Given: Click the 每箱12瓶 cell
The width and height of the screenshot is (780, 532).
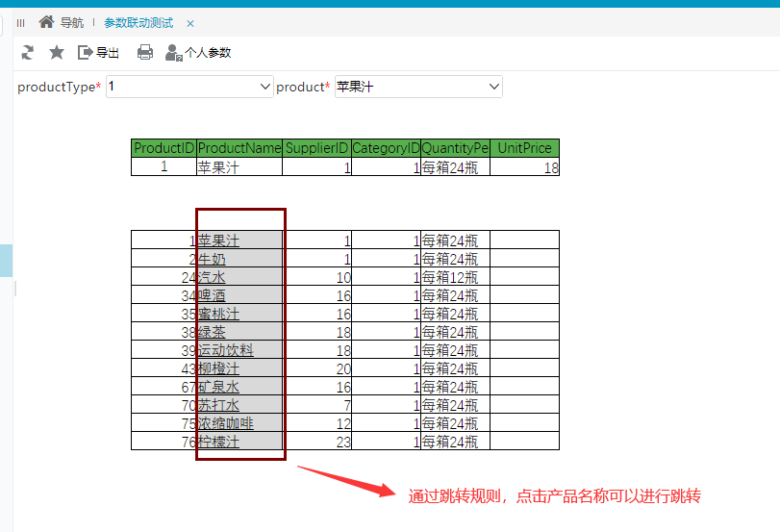Looking at the screenshot, I should [455, 277].
